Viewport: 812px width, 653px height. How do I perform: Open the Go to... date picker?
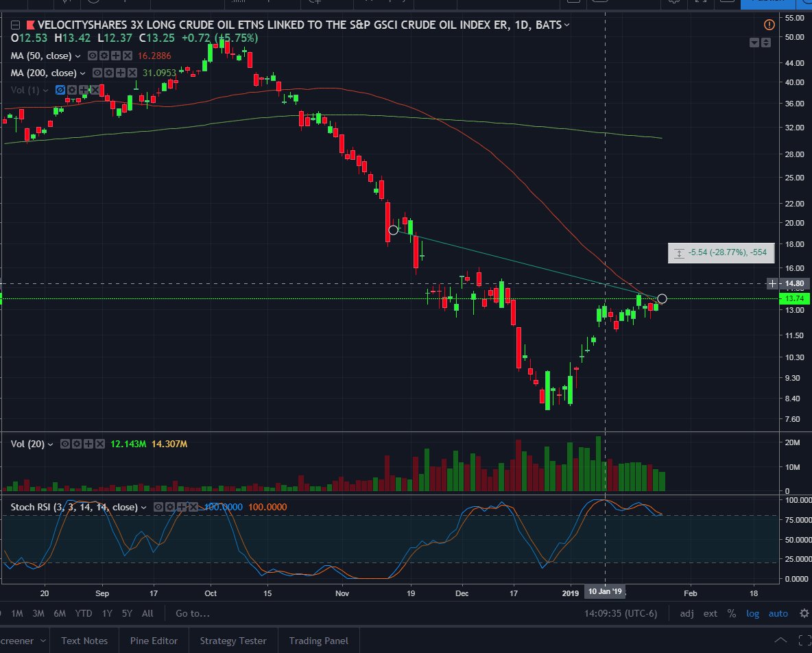[x=193, y=614]
